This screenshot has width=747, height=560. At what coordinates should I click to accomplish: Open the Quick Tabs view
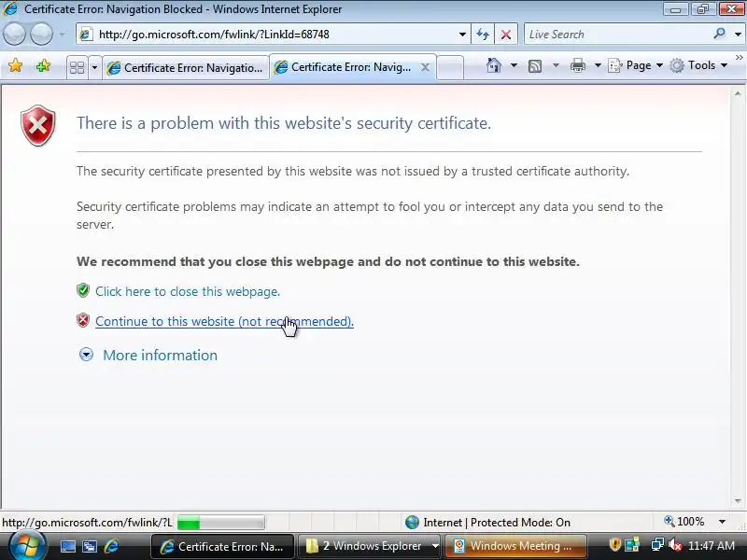click(x=77, y=67)
